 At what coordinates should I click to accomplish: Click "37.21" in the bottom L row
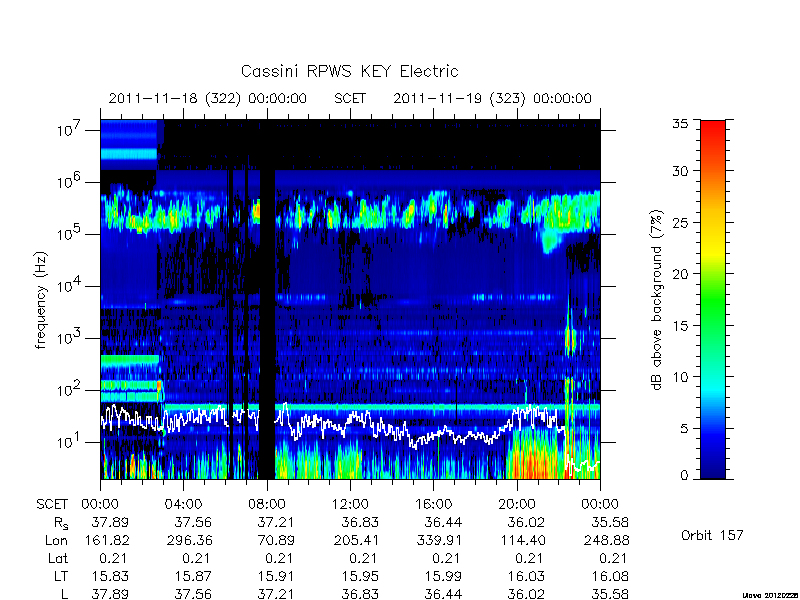[276, 594]
